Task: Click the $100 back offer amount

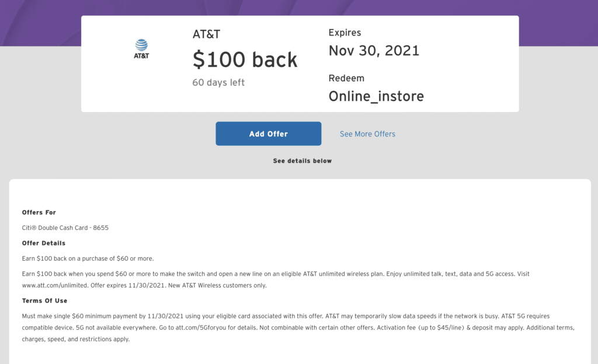Action: click(245, 60)
